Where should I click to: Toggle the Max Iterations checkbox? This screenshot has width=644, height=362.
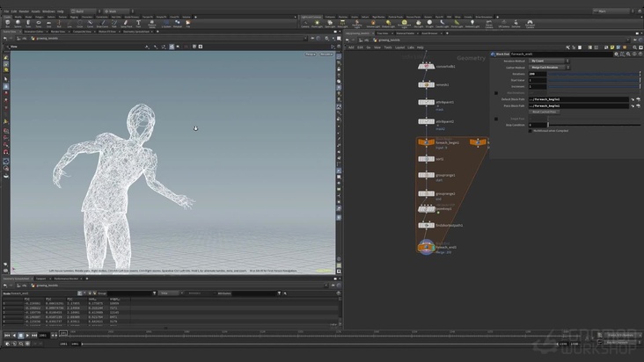click(496, 92)
